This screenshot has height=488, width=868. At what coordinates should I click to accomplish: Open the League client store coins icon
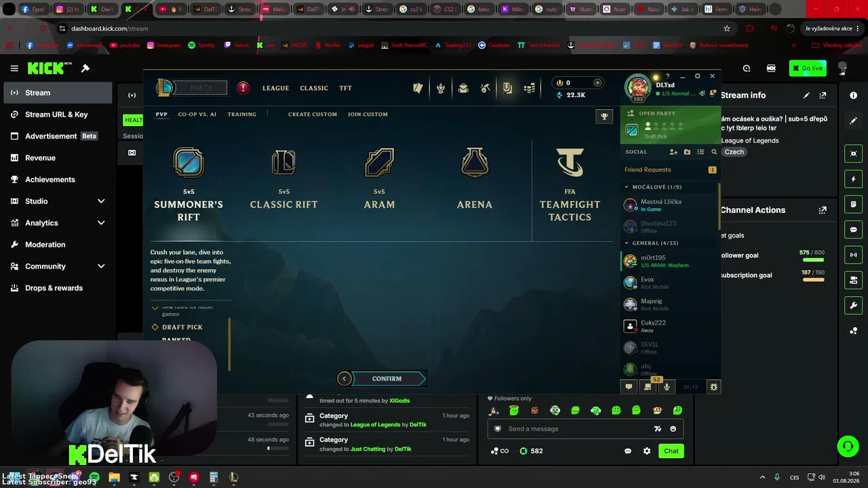point(530,88)
